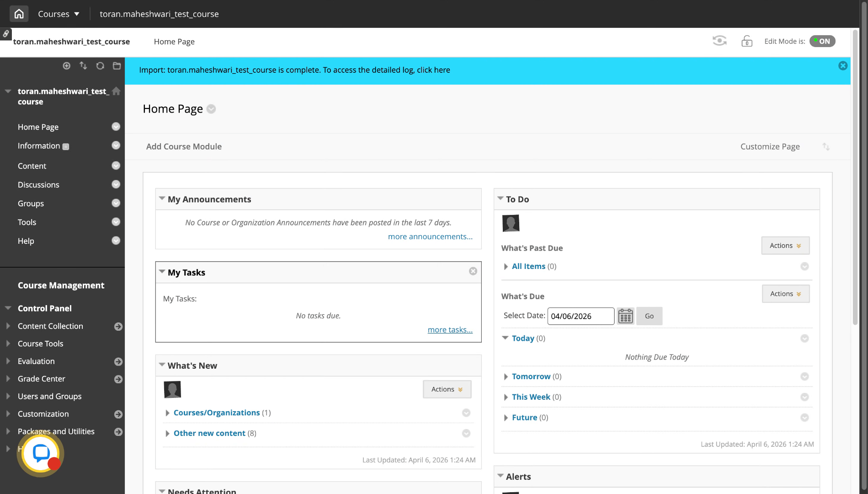Open the more tasks link
The height and width of the screenshot is (494, 868).
point(450,330)
